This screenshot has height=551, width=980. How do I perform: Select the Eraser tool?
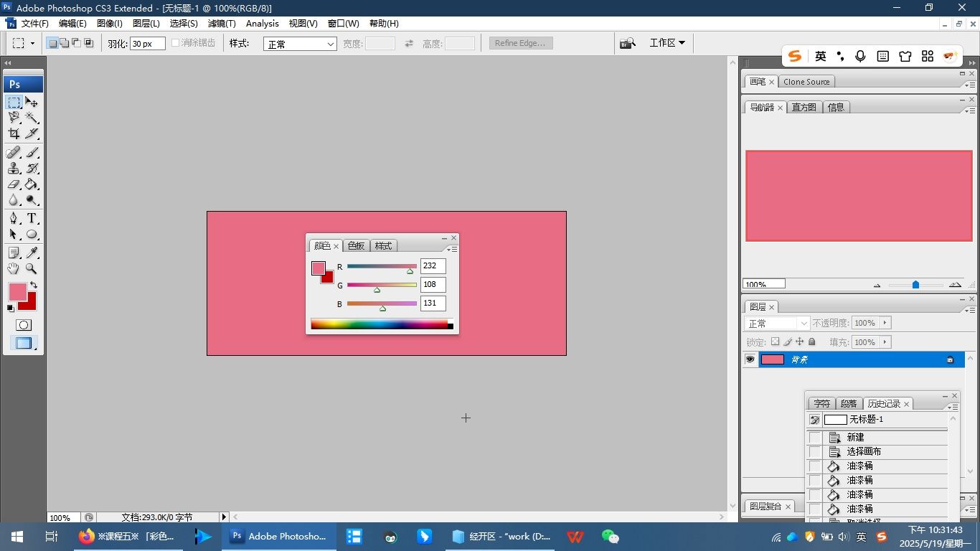click(14, 184)
